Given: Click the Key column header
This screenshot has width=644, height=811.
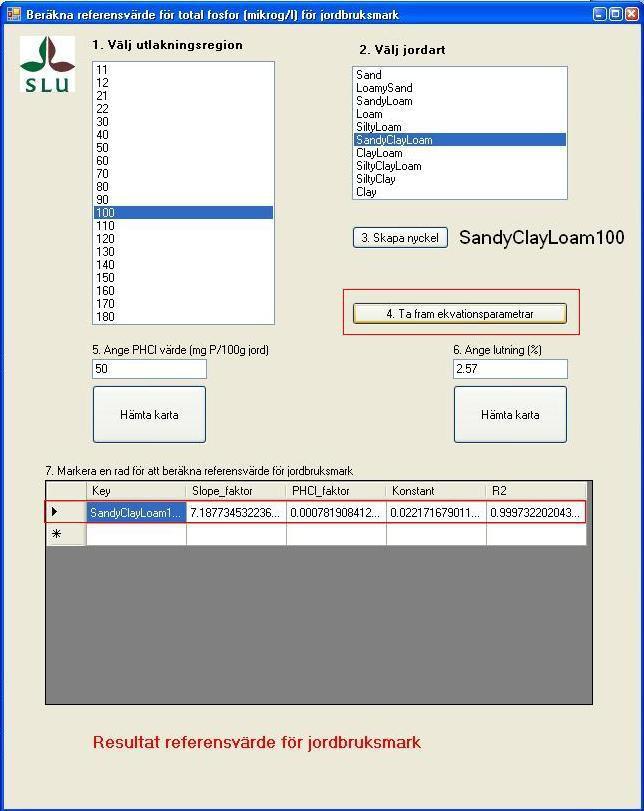Looking at the screenshot, I should pos(136,491).
